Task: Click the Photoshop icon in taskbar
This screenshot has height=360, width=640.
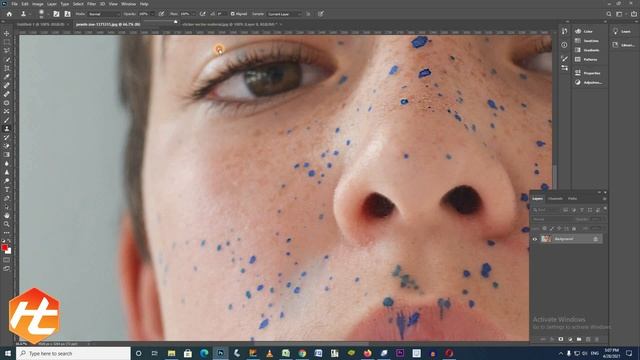Action: [x=220, y=353]
